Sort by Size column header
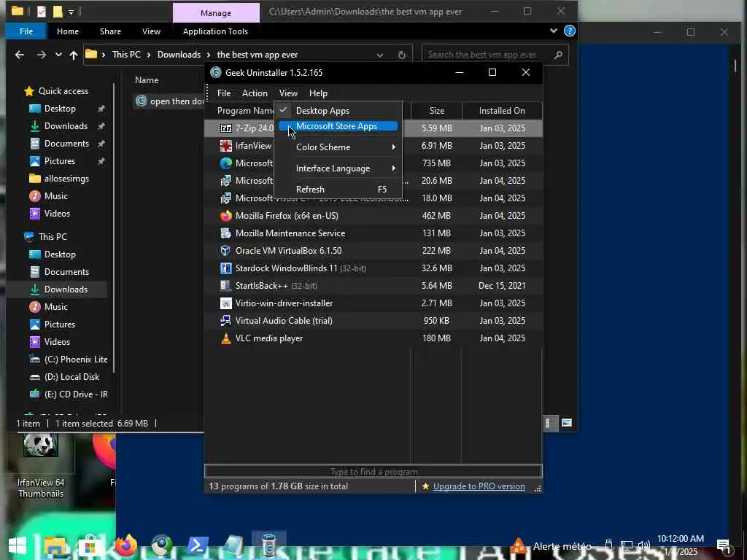The height and width of the screenshot is (560, 747). point(436,111)
